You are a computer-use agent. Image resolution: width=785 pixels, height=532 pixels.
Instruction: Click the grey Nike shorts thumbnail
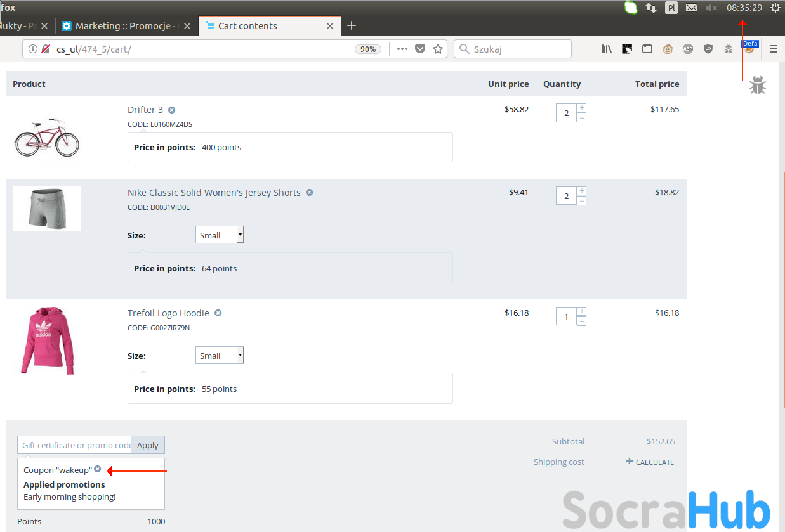(47, 209)
